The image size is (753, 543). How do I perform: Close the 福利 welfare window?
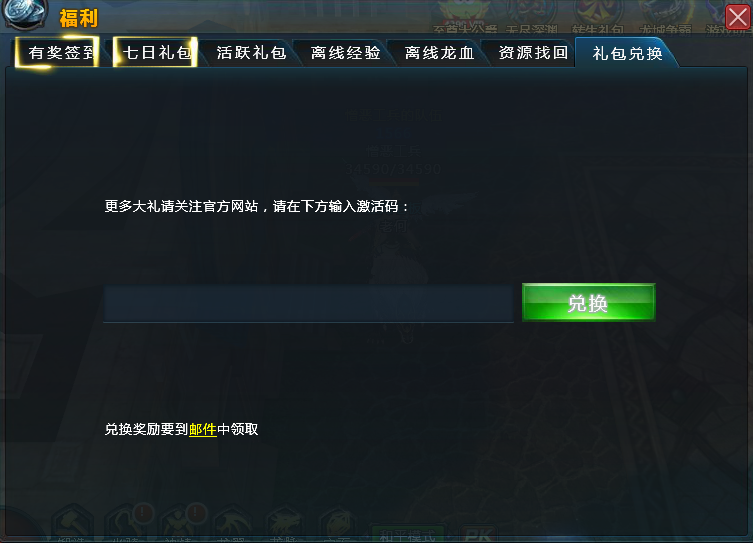click(737, 18)
